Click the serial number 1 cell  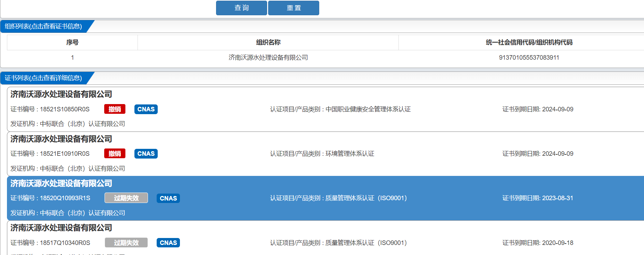pos(72,58)
